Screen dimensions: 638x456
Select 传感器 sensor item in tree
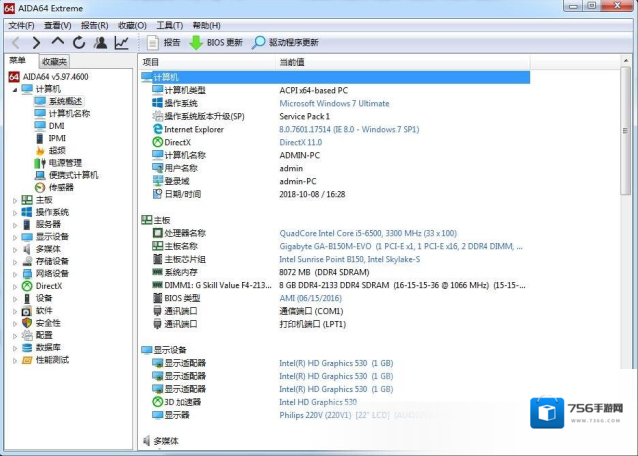pos(60,187)
